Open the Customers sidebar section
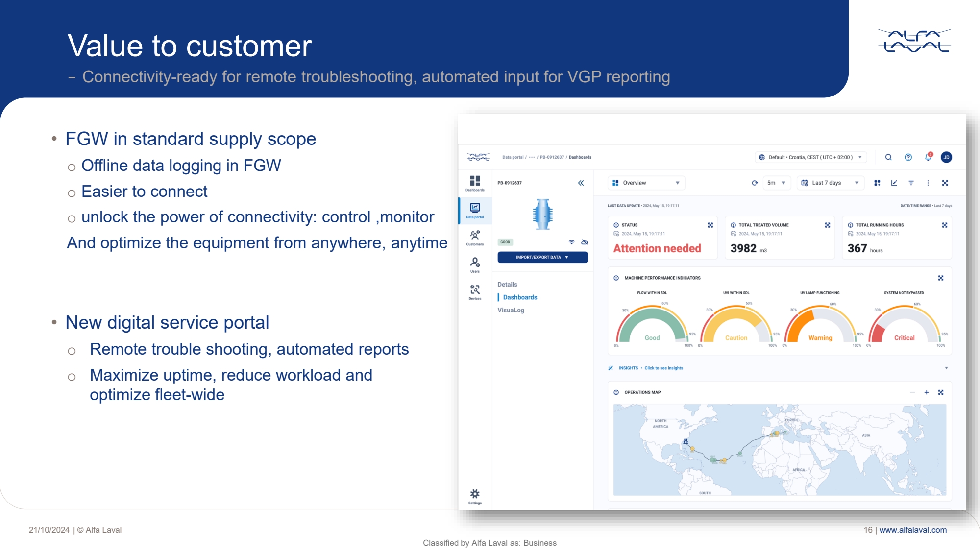This screenshot has width=980, height=551. pyautogui.click(x=475, y=238)
